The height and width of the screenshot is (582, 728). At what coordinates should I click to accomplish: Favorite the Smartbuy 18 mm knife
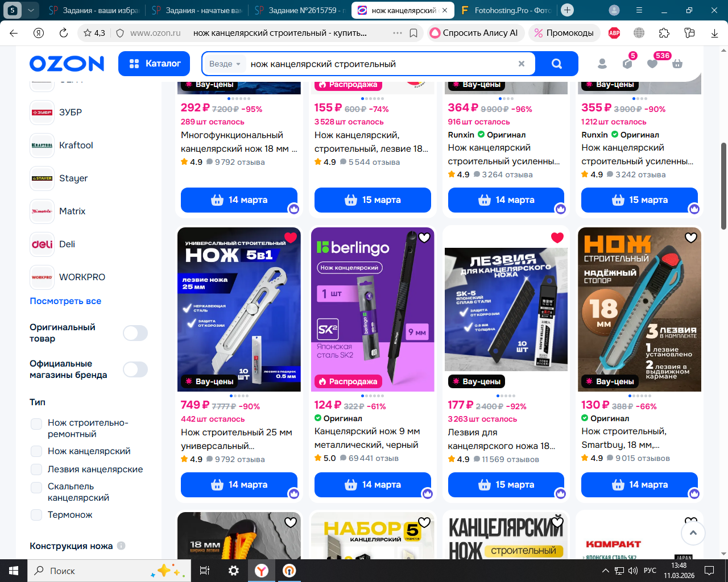691,238
